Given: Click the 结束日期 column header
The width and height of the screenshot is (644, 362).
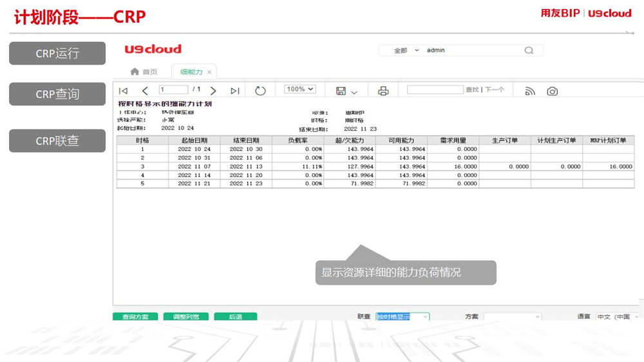Looking at the screenshot, I should click(246, 140).
